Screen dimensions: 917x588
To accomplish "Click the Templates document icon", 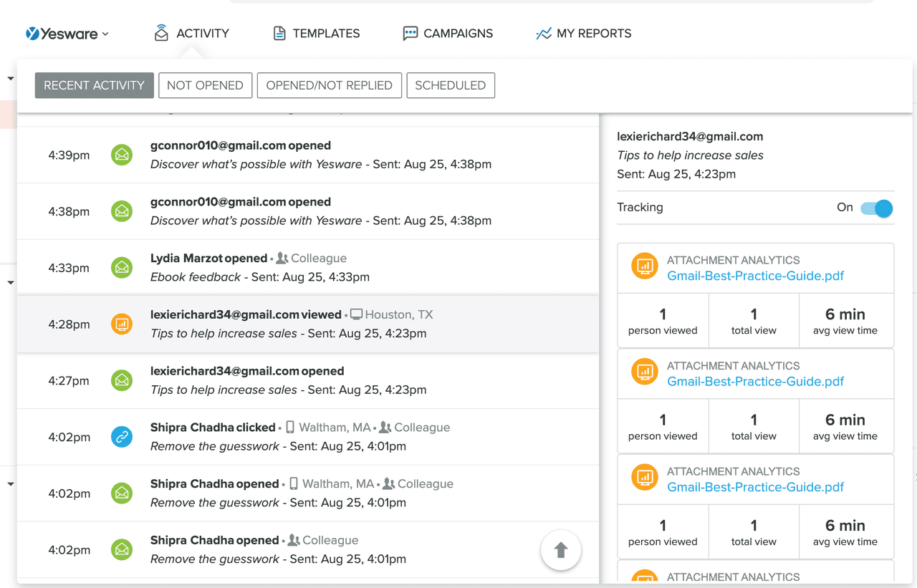I will [x=279, y=33].
